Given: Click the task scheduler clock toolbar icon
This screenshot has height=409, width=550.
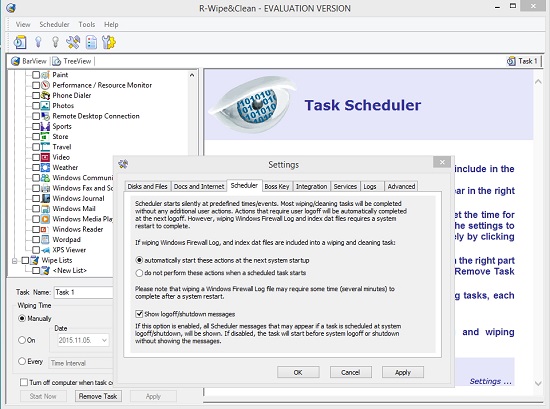Looking at the screenshot, I should [20, 42].
